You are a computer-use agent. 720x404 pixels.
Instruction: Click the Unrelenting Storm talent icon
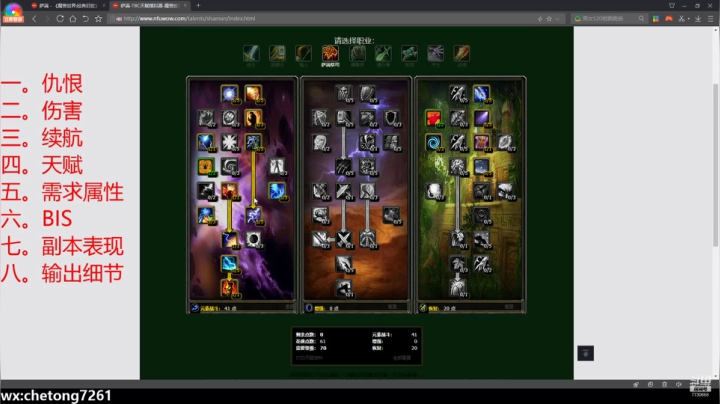tap(277, 191)
